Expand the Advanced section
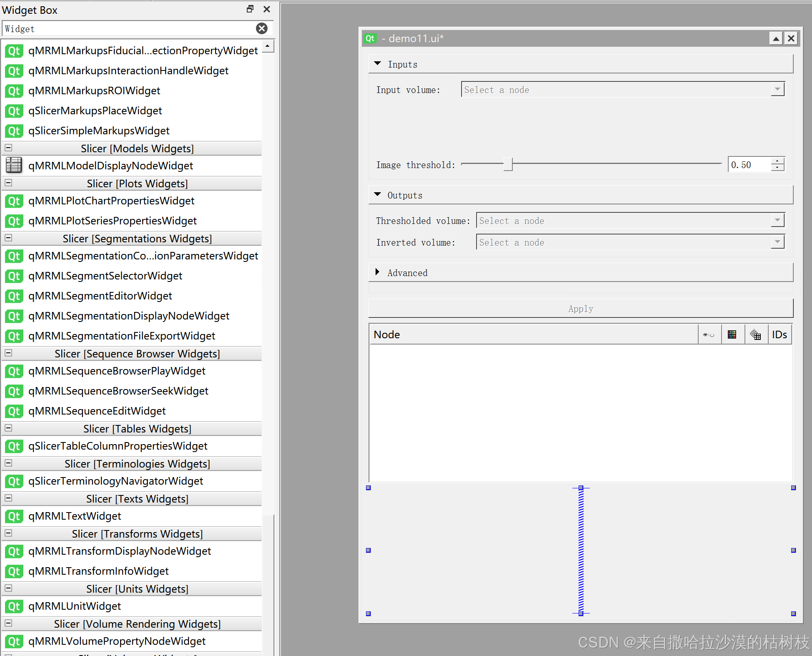The height and width of the screenshot is (656, 812). 378,272
